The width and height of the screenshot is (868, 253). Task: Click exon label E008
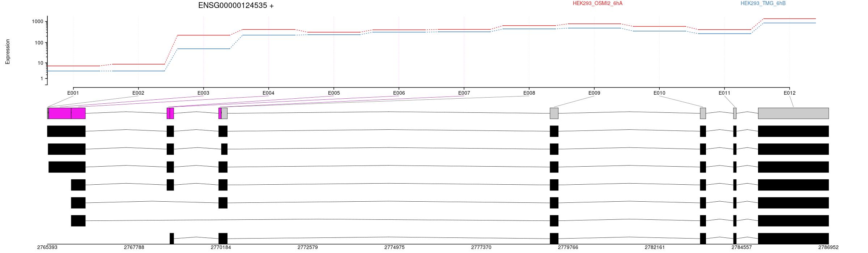[x=529, y=93]
